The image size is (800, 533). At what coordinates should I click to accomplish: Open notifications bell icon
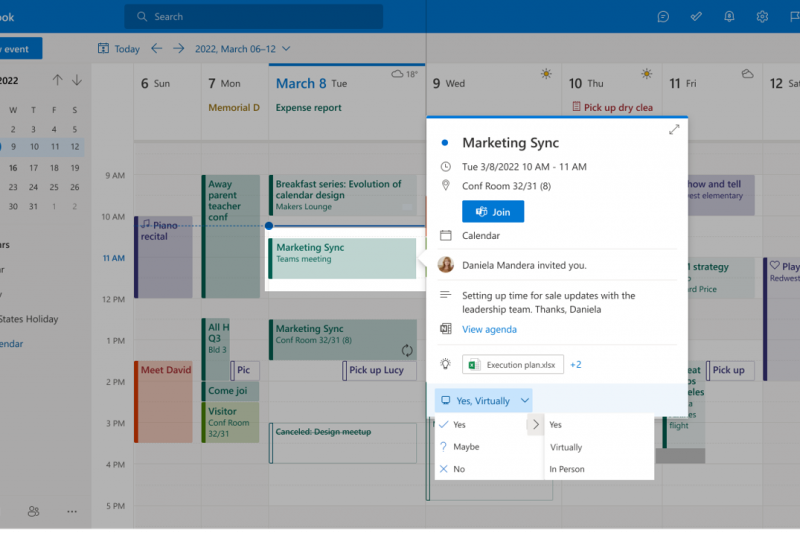click(729, 17)
